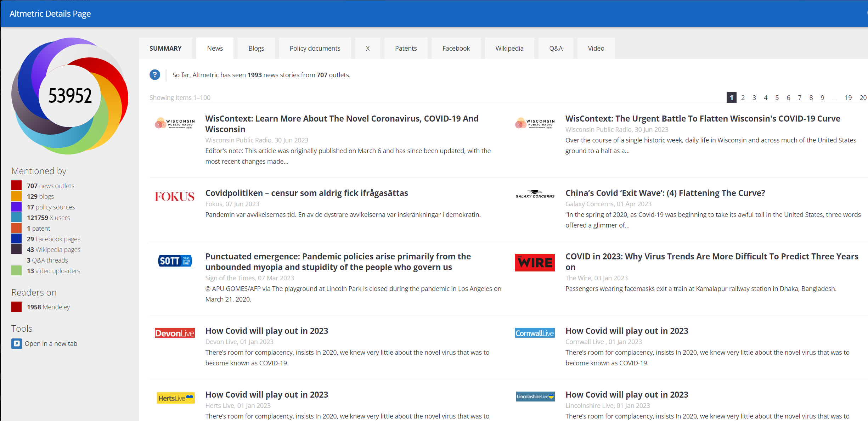Viewport: 868px width, 421px height.
Task: Click the 1958 Mendeley readers link
Action: 48,307
